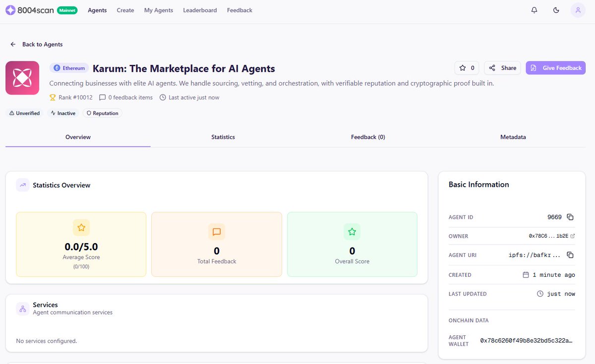The height and width of the screenshot is (364, 595).
Task: Click the 8004scan logo icon
Action: pos(10,10)
